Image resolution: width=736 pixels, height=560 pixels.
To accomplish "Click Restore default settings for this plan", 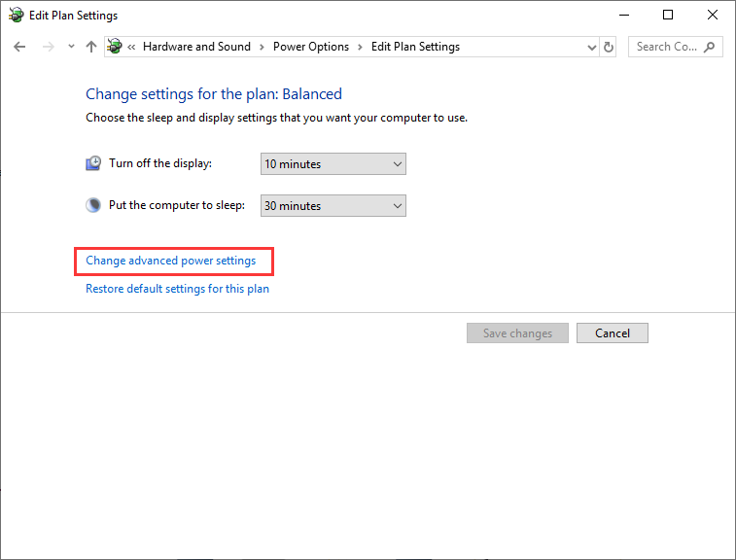I will pos(177,289).
